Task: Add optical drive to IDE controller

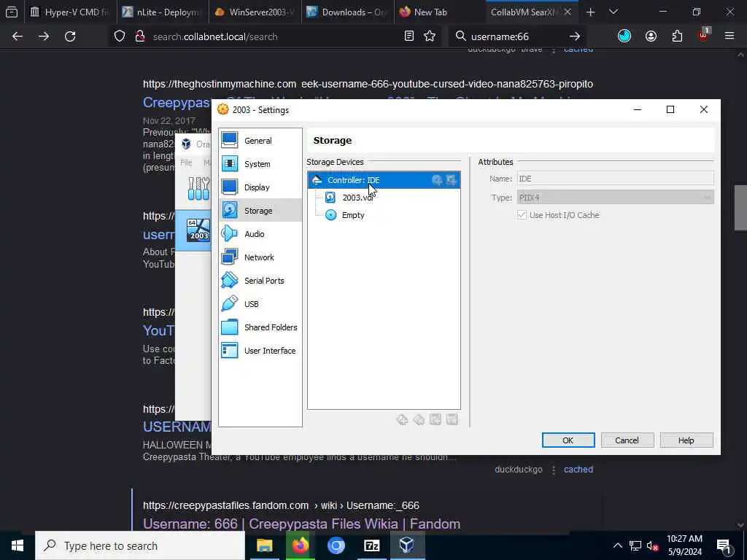Action: click(x=437, y=180)
